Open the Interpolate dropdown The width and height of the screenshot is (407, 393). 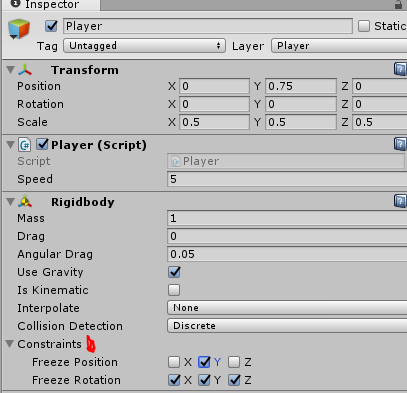coord(287,308)
